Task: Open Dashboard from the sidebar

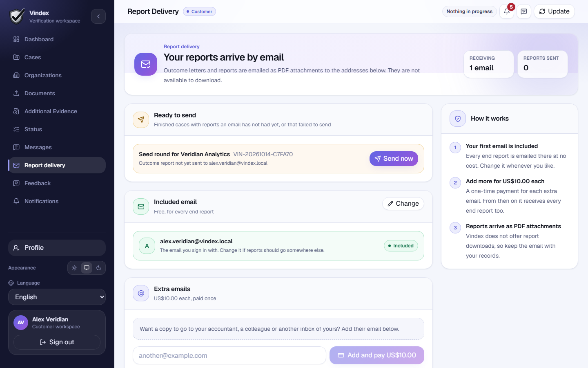Action: pos(57,39)
